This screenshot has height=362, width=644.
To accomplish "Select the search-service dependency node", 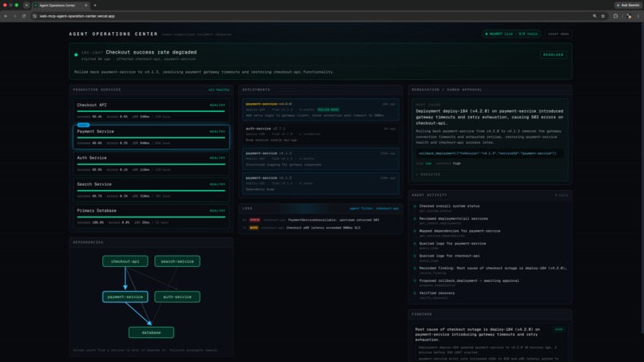I will [177, 261].
